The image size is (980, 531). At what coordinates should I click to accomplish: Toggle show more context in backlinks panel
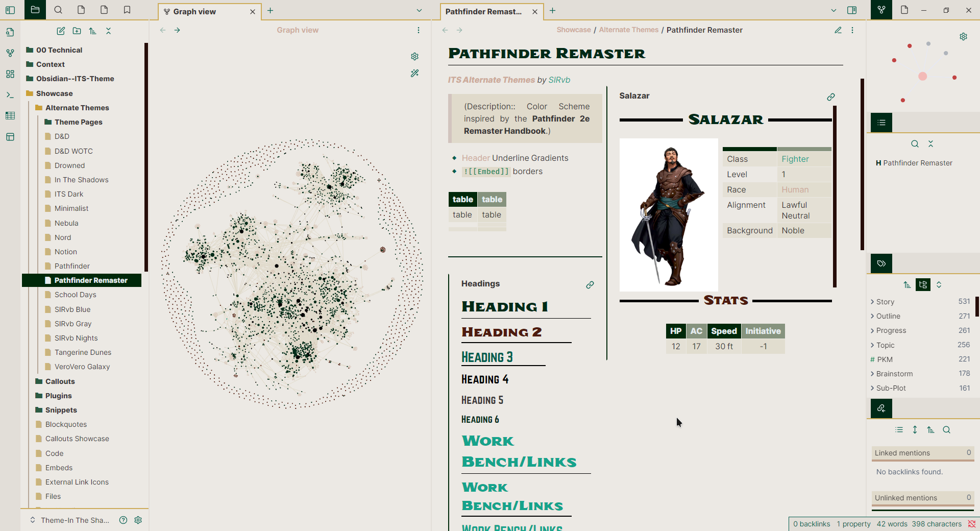point(915,430)
